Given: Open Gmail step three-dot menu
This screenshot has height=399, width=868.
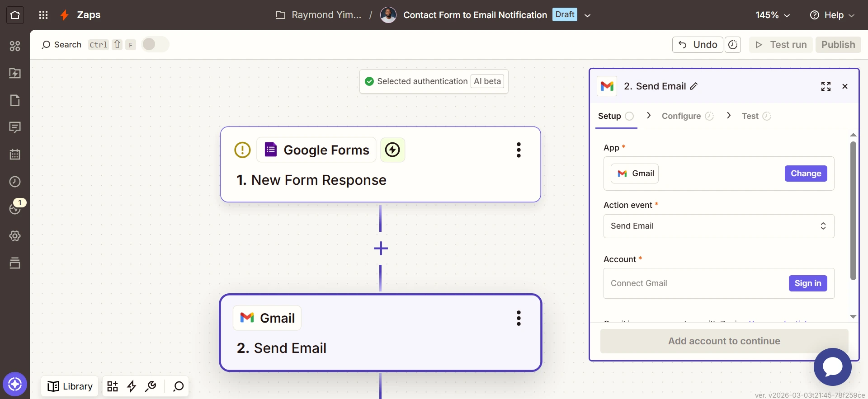Looking at the screenshot, I should 519,318.
